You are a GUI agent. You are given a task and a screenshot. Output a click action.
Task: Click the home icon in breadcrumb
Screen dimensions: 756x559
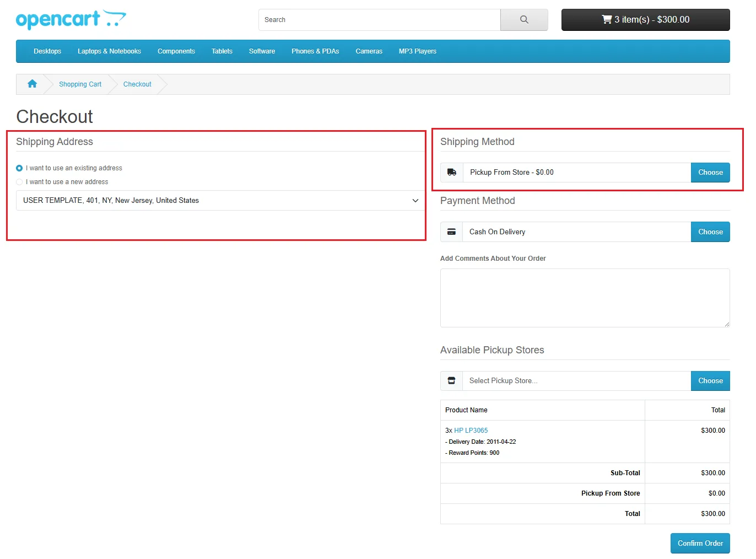(32, 84)
